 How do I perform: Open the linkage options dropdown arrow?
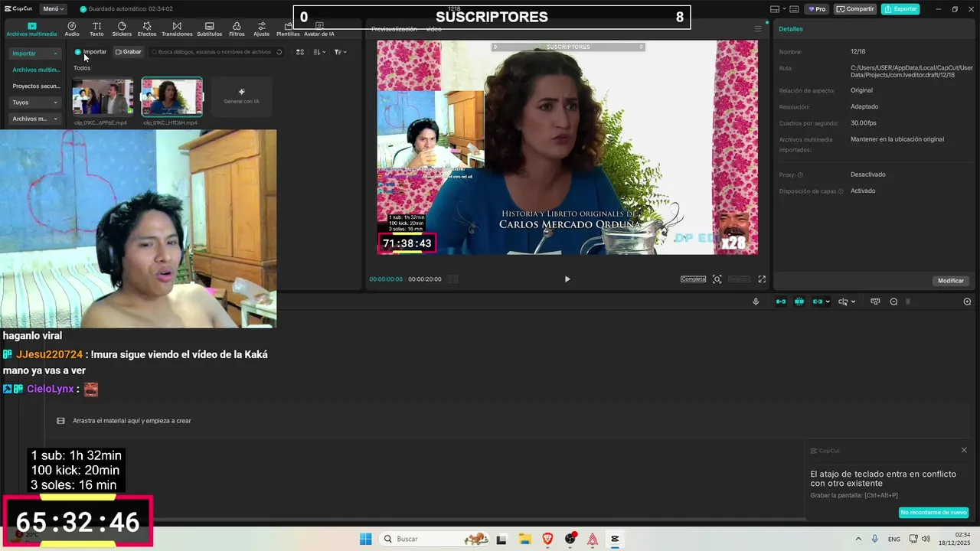[828, 302]
